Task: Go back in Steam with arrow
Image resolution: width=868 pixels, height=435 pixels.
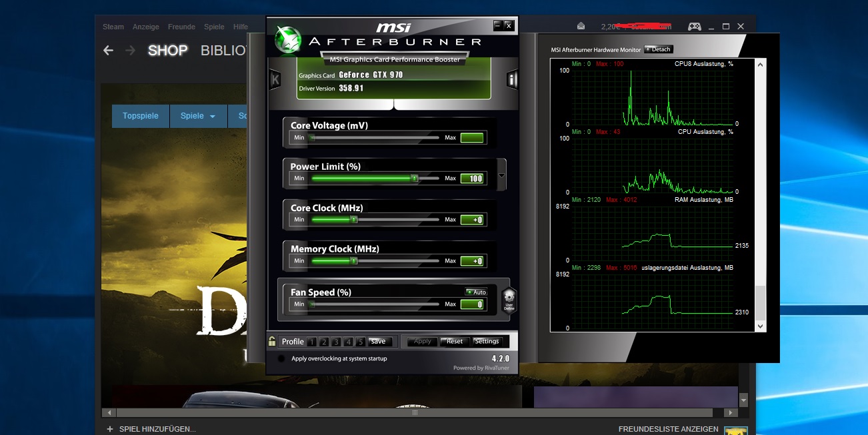Action: (x=108, y=51)
